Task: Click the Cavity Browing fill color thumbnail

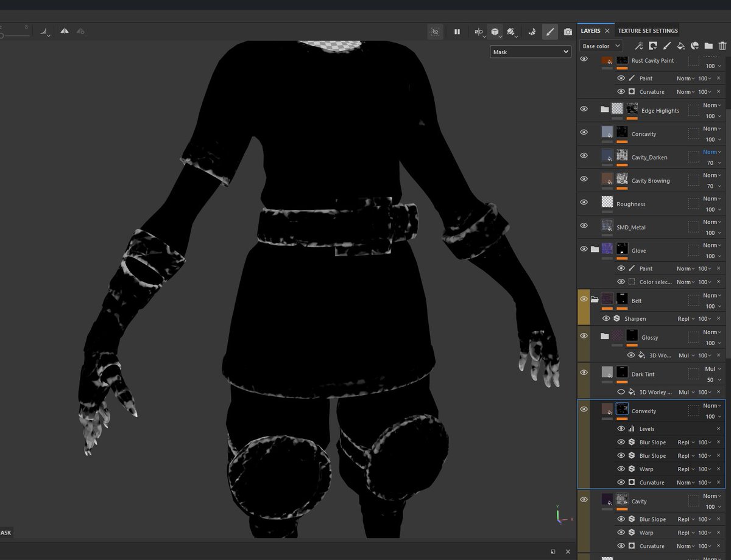Action: (x=607, y=178)
